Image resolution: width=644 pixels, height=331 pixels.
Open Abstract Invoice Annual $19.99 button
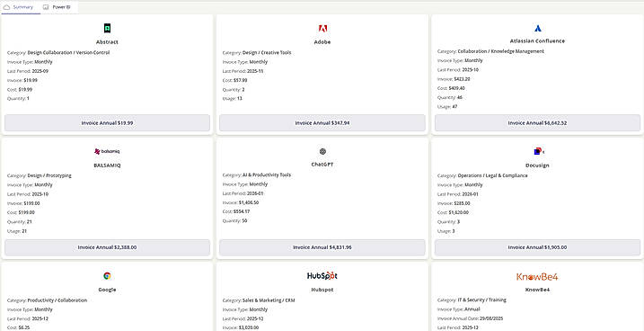click(107, 123)
